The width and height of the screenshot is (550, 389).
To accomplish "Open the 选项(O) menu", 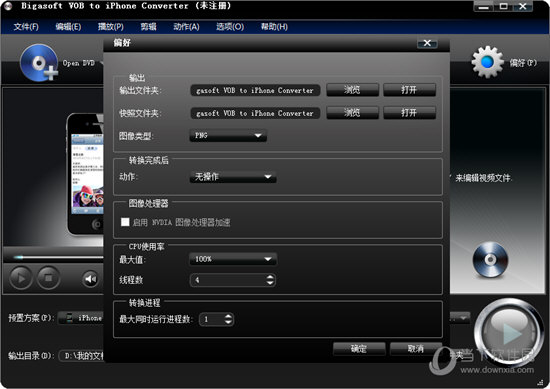I will coord(230,27).
